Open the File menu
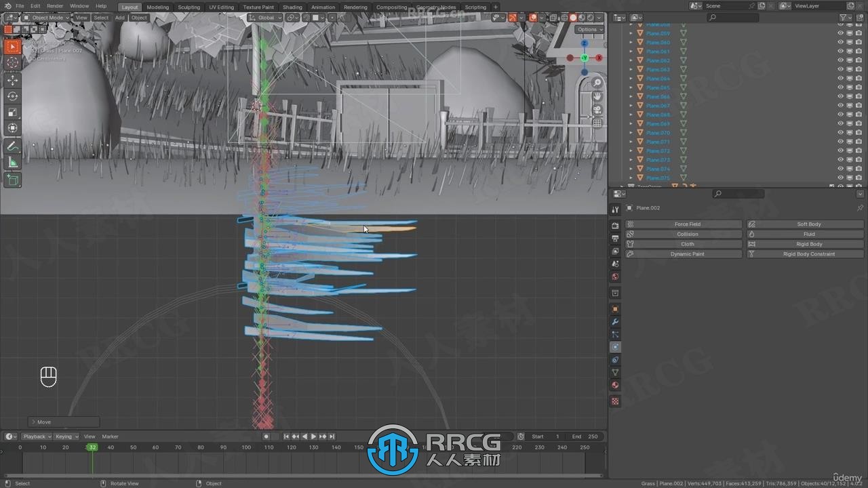The width and height of the screenshot is (868, 488). 20,6
